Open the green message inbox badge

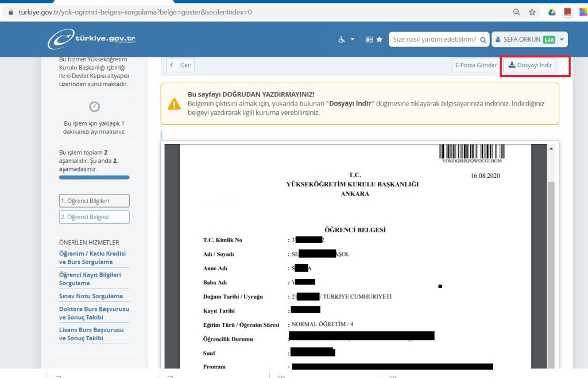point(549,40)
